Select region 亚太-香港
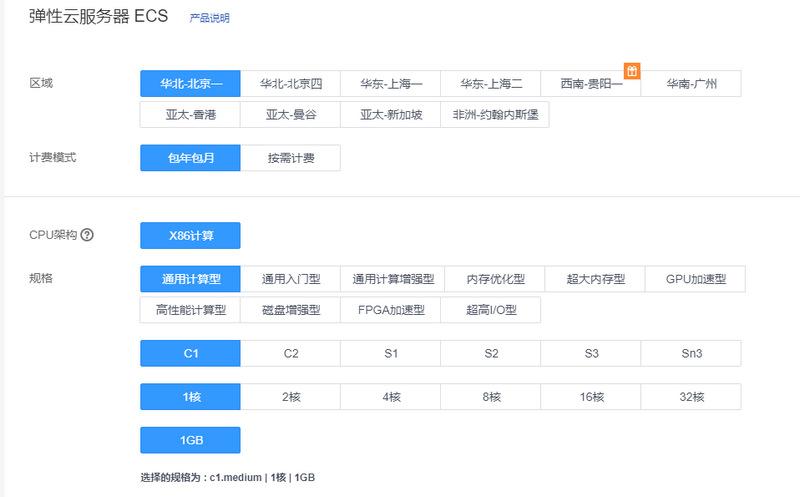Screen dimensions: 800x497 pyautogui.click(x=190, y=114)
